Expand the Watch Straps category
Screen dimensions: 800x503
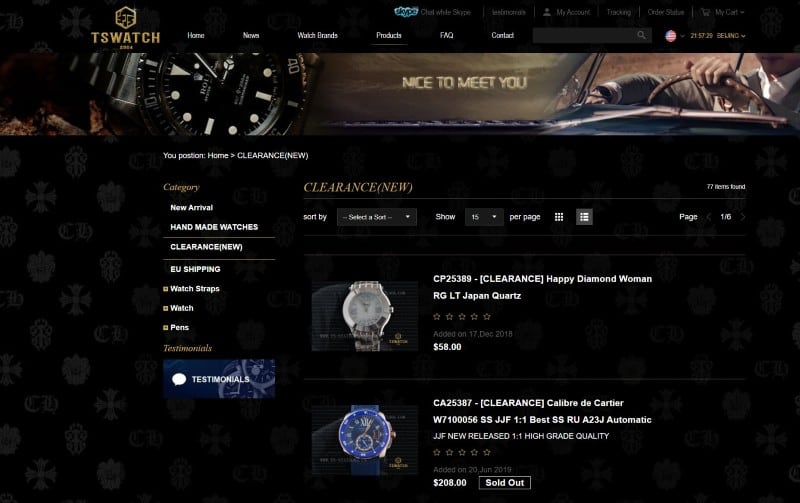pos(165,289)
